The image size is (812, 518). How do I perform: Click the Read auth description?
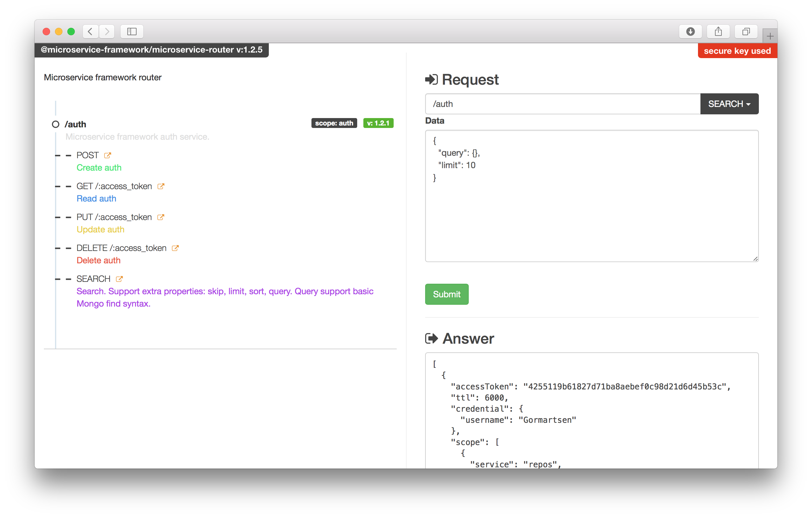[x=96, y=199]
